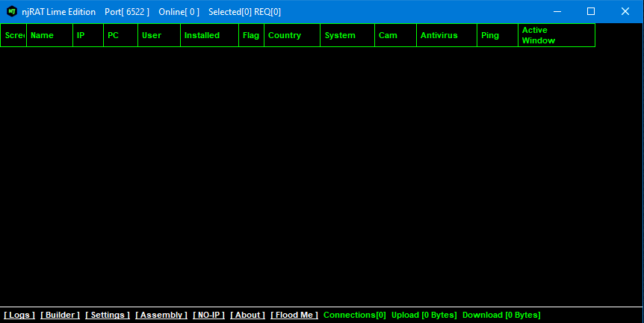This screenshot has height=323, width=644.
Task: Click the Flag column header
Action: [251, 35]
